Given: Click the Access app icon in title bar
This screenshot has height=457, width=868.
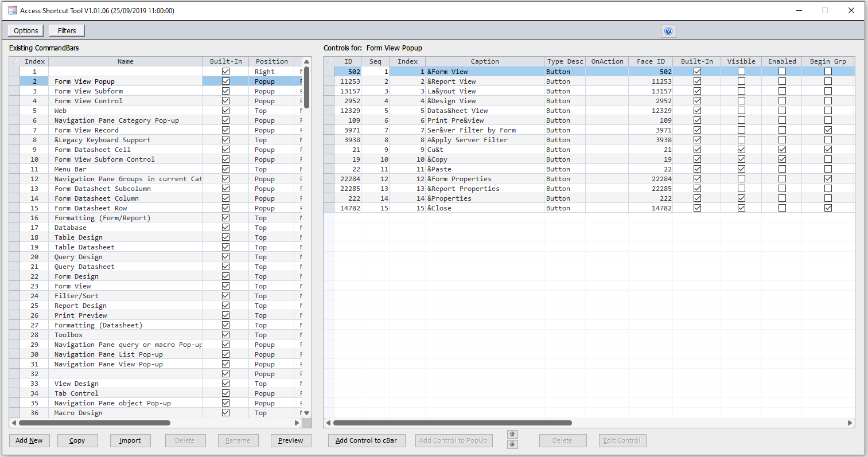Looking at the screenshot, I should (12, 10).
